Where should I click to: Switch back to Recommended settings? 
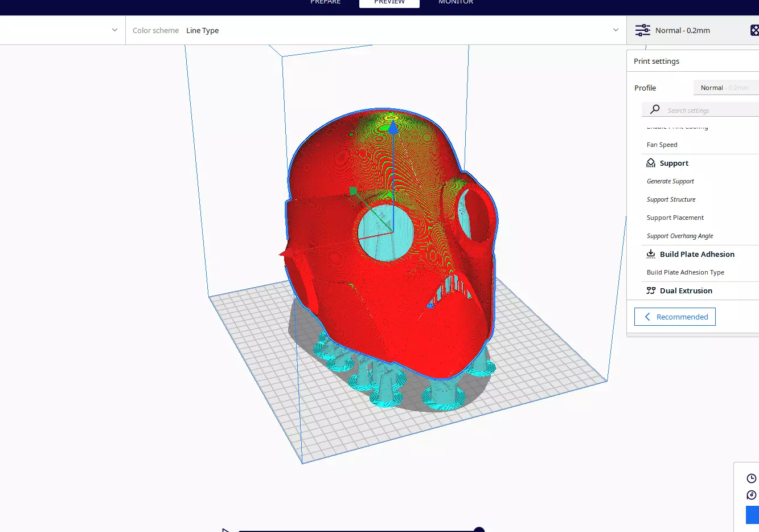(x=675, y=317)
